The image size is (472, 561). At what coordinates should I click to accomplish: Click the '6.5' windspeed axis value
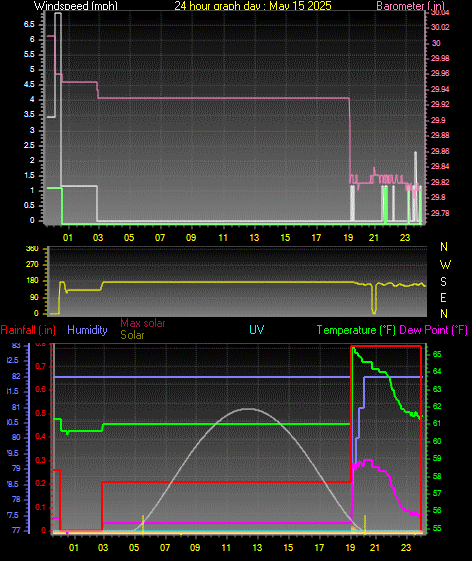point(29,24)
